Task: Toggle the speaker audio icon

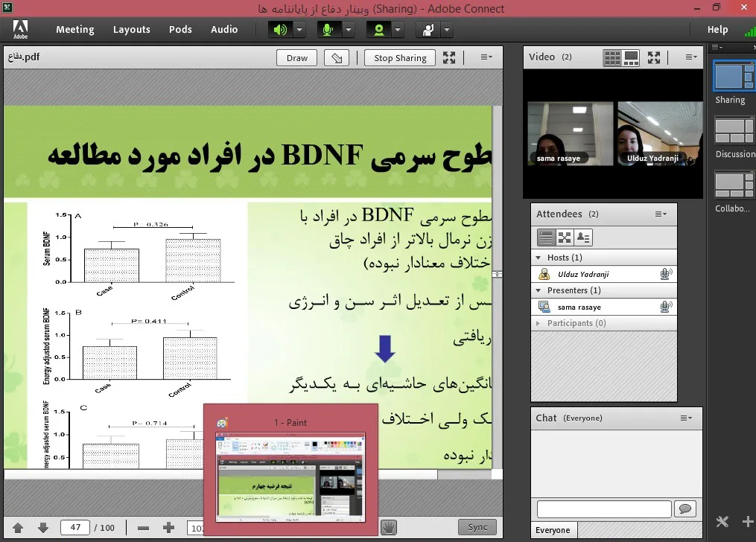Action: [281, 30]
